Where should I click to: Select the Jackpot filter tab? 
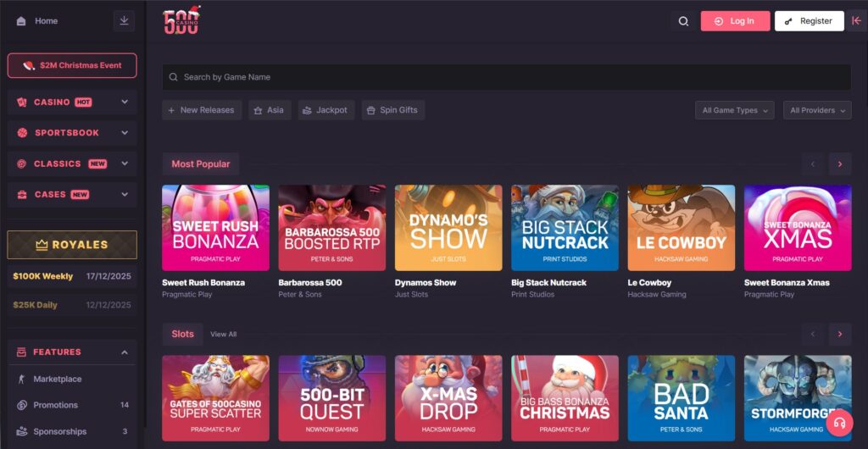325,110
